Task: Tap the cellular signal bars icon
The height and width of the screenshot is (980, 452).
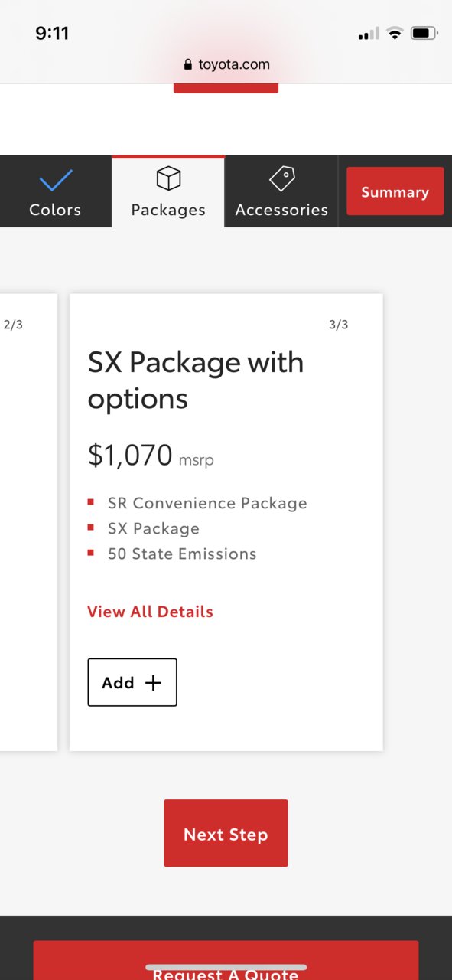Action: (369, 34)
